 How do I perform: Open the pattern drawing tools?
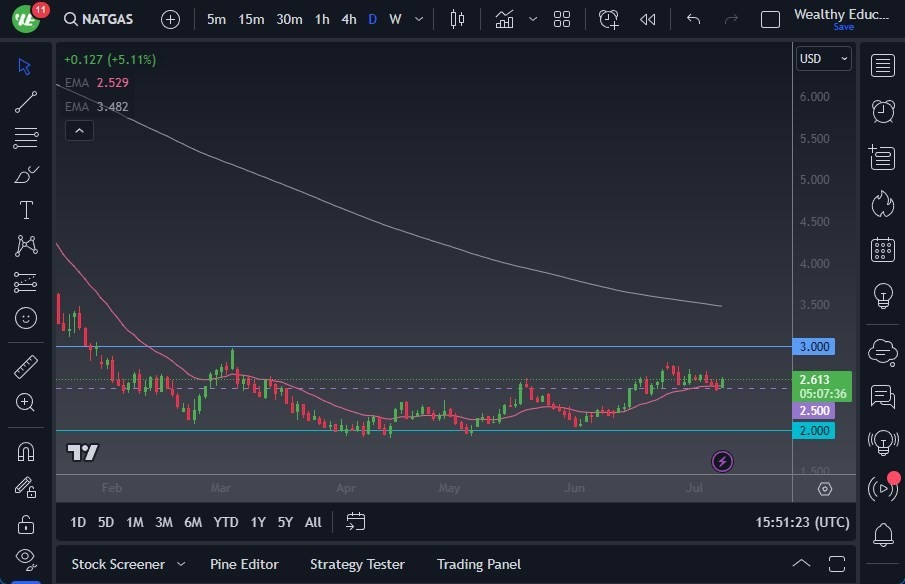(26, 246)
